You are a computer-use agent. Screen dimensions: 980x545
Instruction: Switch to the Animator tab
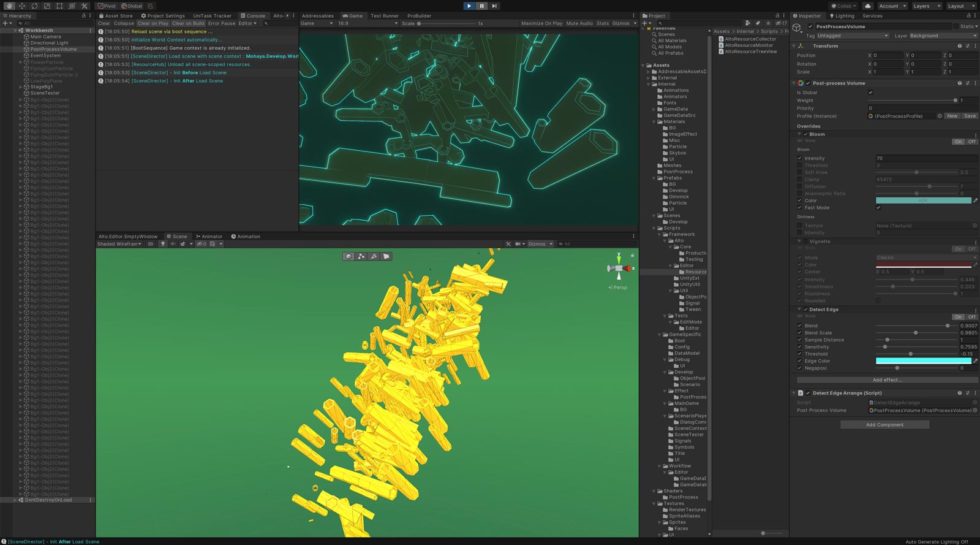tap(209, 237)
